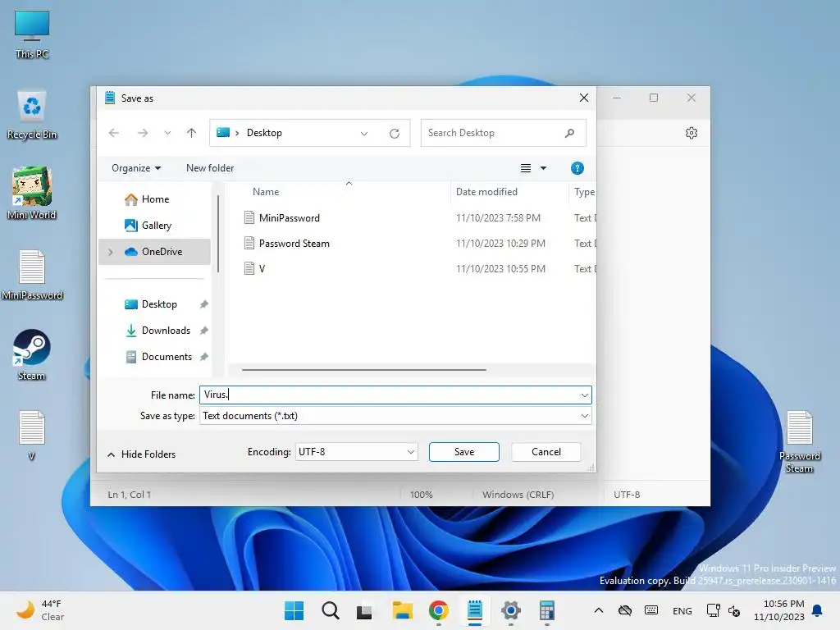Click 100% zoom in Notepad status bar

(421, 495)
